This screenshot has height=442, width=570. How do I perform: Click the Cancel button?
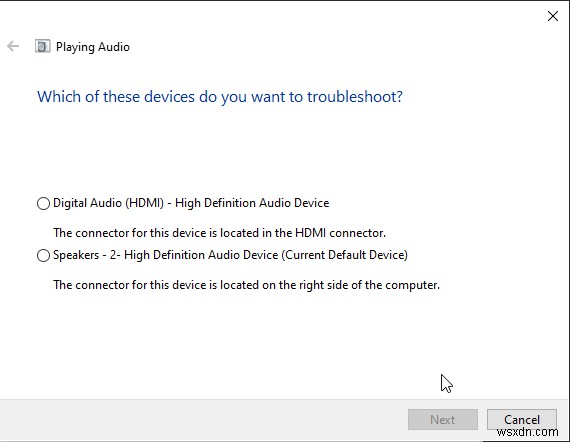522,419
